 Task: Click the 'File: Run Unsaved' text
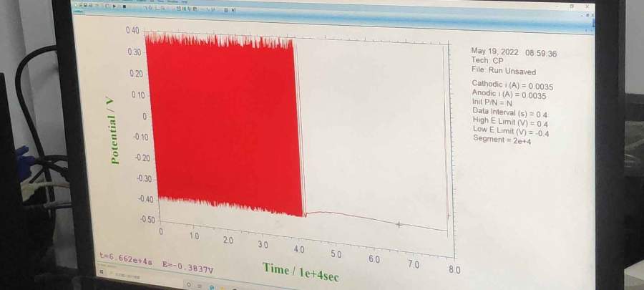[504, 71]
